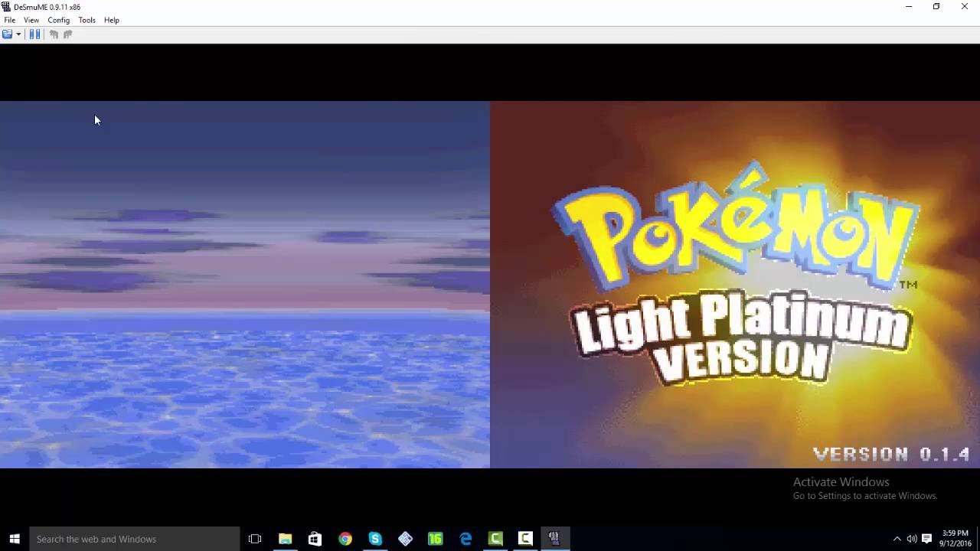Minimize the DeSmuME window

click(909, 7)
